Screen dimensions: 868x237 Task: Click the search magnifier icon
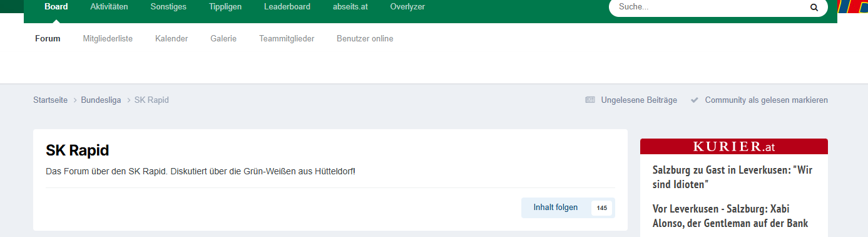coord(814,8)
